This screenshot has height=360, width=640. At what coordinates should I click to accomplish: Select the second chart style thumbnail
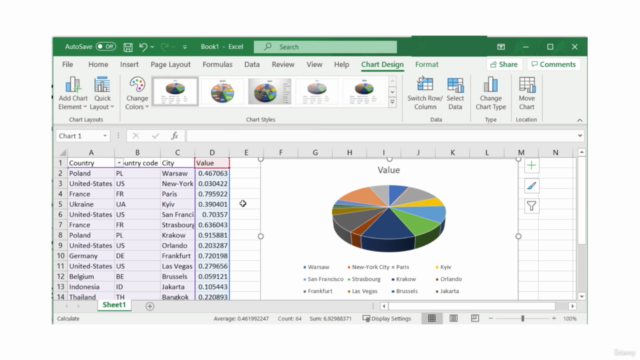coord(222,91)
